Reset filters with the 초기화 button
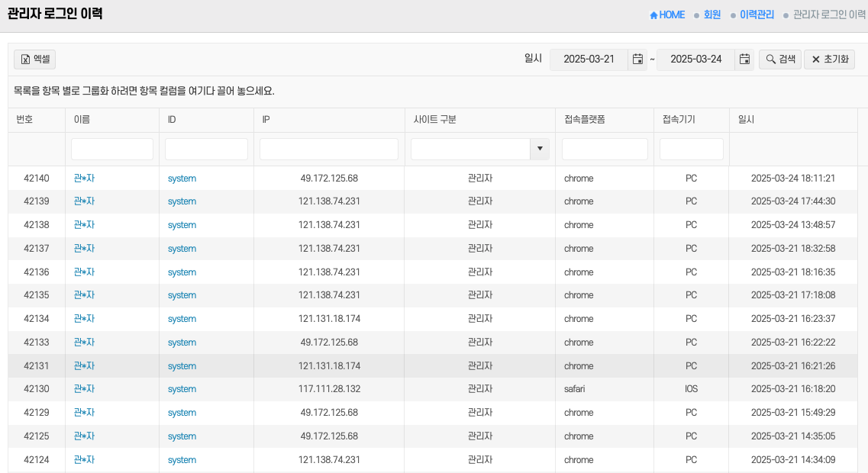Viewport: 868px width, 473px height. [x=829, y=60]
